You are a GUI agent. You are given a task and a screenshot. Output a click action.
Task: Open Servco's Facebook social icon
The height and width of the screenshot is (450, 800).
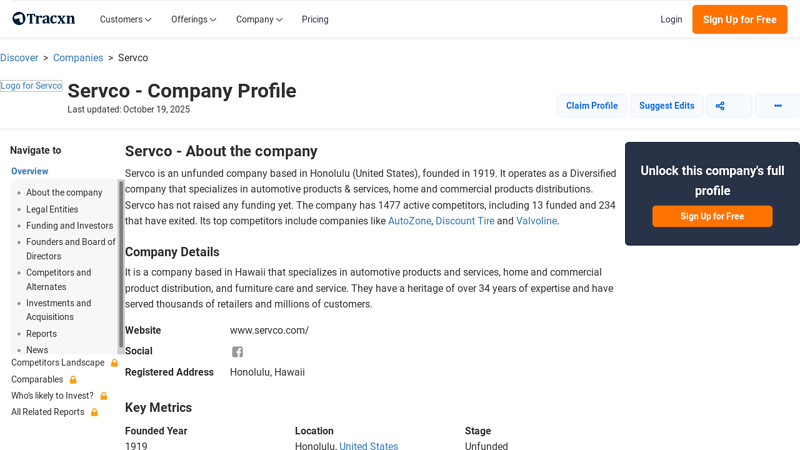point(238,352)
